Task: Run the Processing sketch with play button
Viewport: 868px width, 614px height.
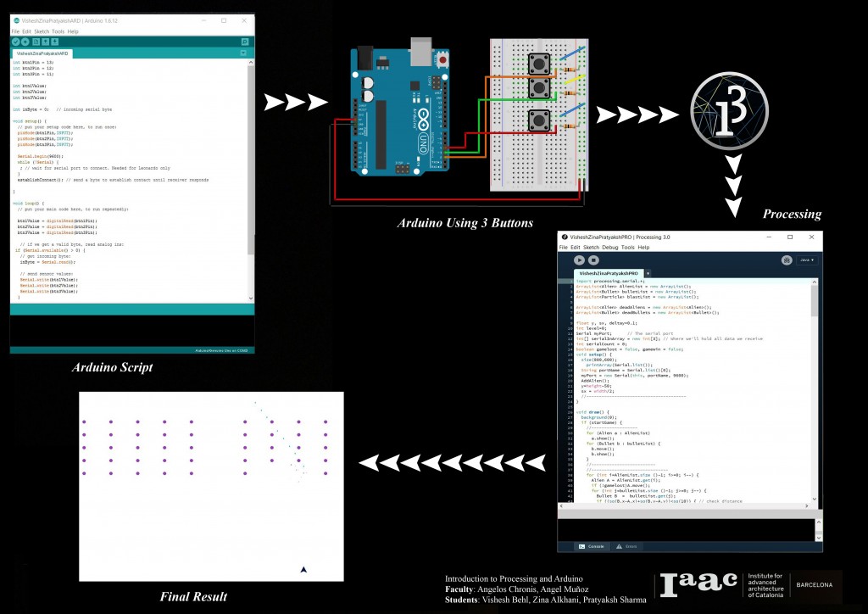Action: click(x=579, y=260)
